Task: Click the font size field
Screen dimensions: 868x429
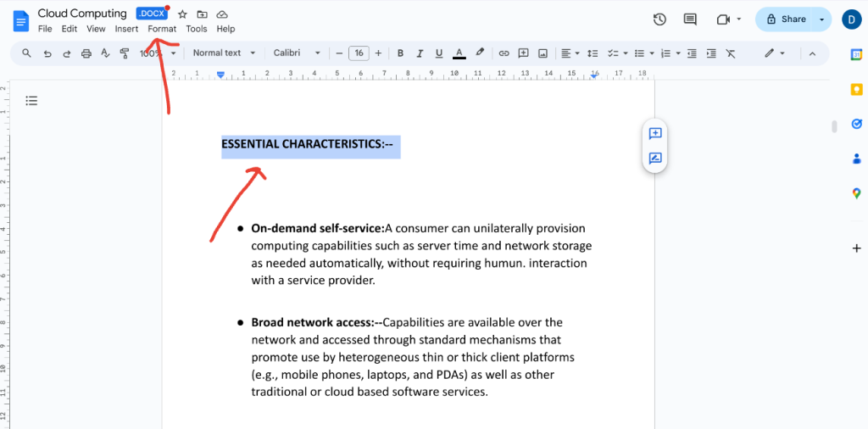Action: point(359,53)
